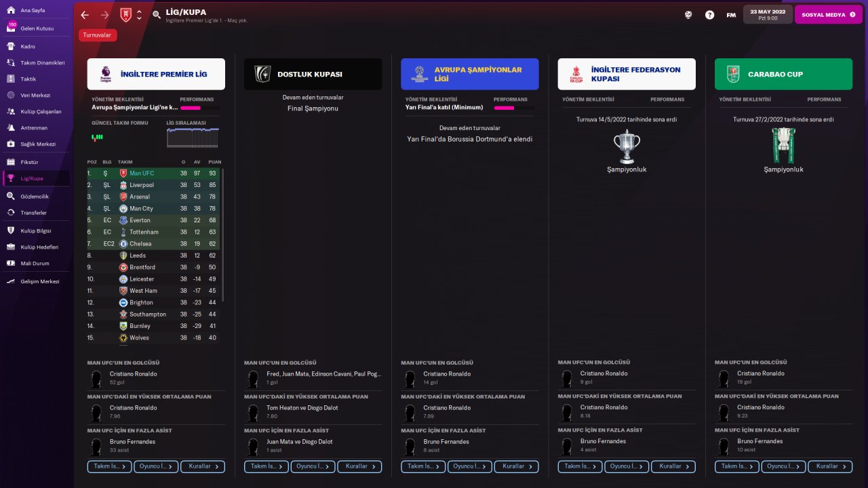Open the İngiltere Premier Lig header card
The height and width of the screenshot is (488, 868).
156,74
